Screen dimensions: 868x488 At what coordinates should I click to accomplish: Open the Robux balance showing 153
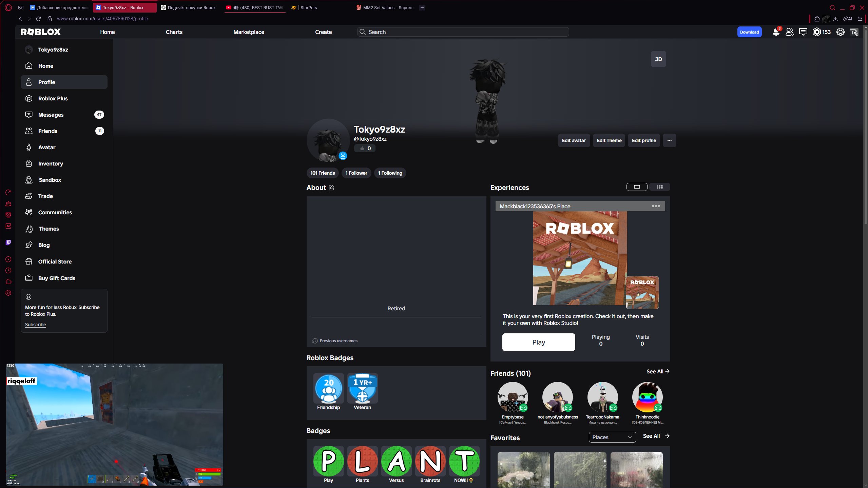click(x=822, y=32)
